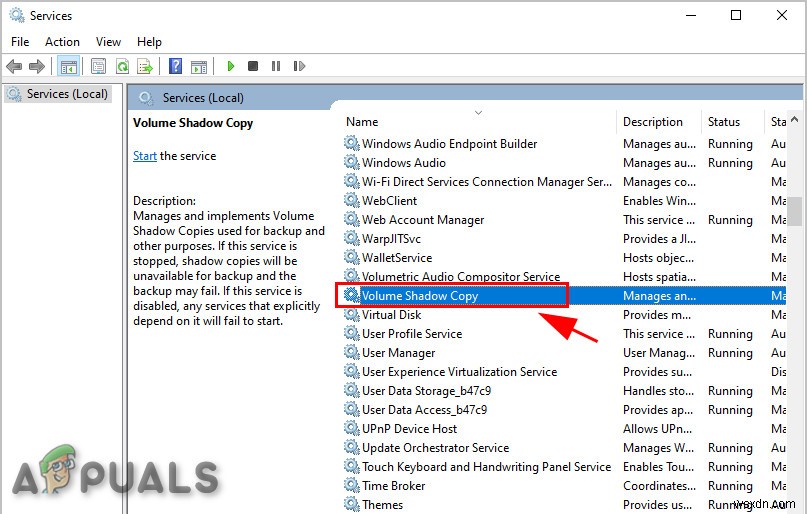Minimize the Services window
807x514 pixels.
[x=691, y=15]
